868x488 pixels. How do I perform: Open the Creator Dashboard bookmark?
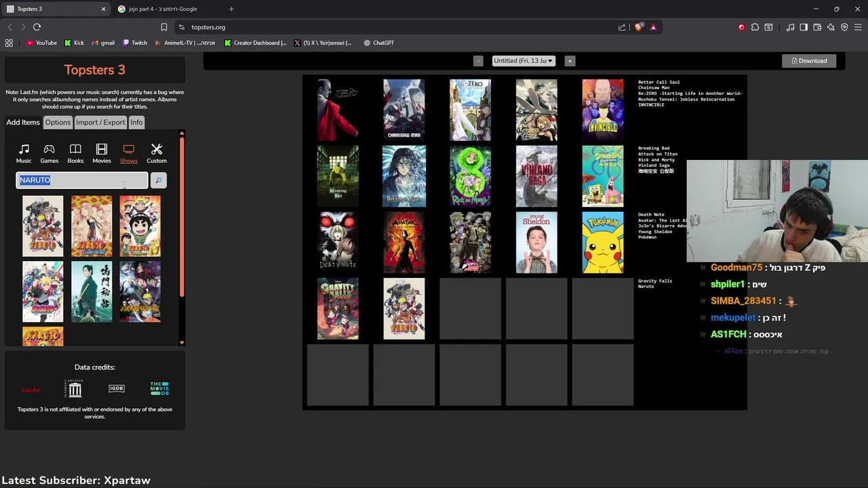click(255, 43)
